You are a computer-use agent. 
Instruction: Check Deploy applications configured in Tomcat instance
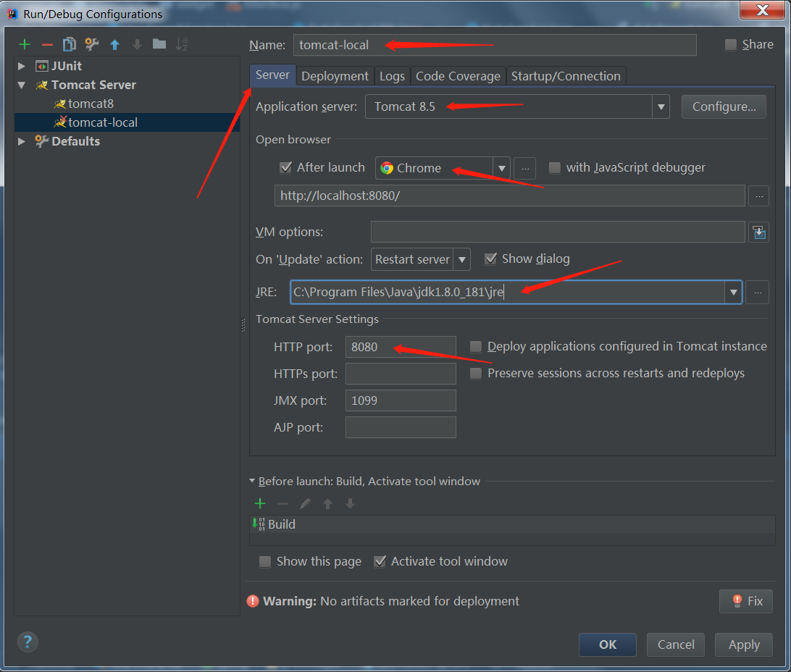coord(476,346)
